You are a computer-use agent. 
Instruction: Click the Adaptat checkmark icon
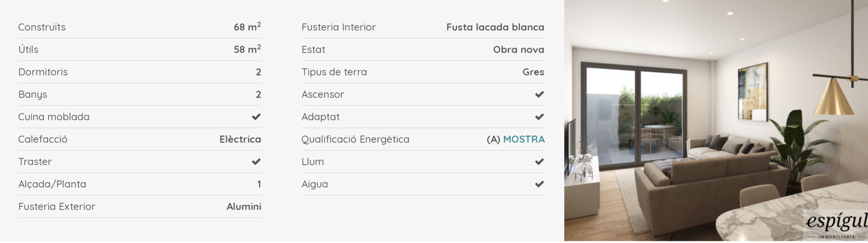pos(539,117)
